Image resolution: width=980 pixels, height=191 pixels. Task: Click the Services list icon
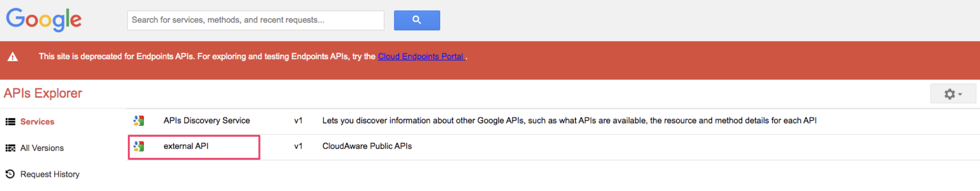pyautogui.click(x=10, y=122)
